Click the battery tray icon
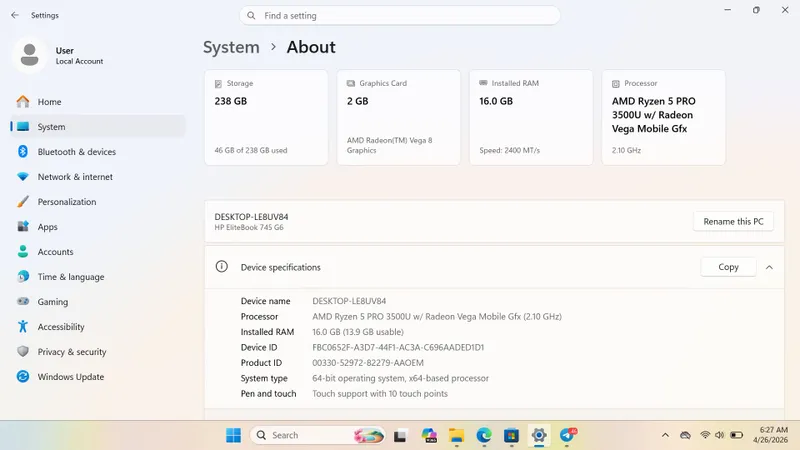The width and height of the screenshot is (800, 450). 736,435
